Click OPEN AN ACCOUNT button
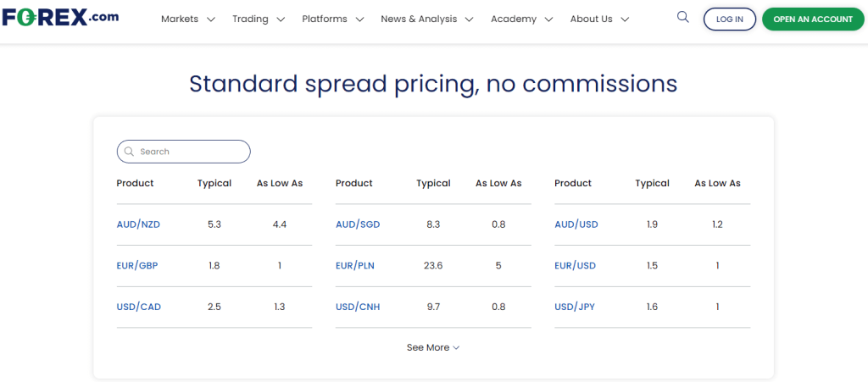 pyautogui.click(x=813, y=19)
